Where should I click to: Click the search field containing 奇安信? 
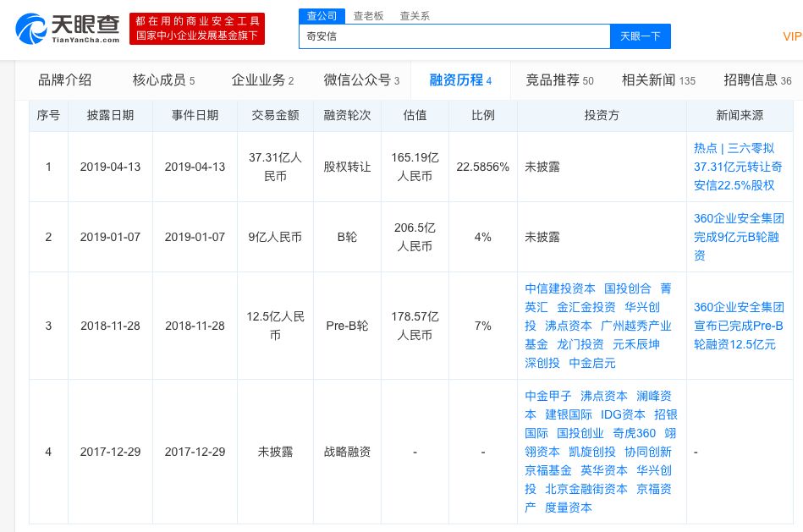pos(454,36)
